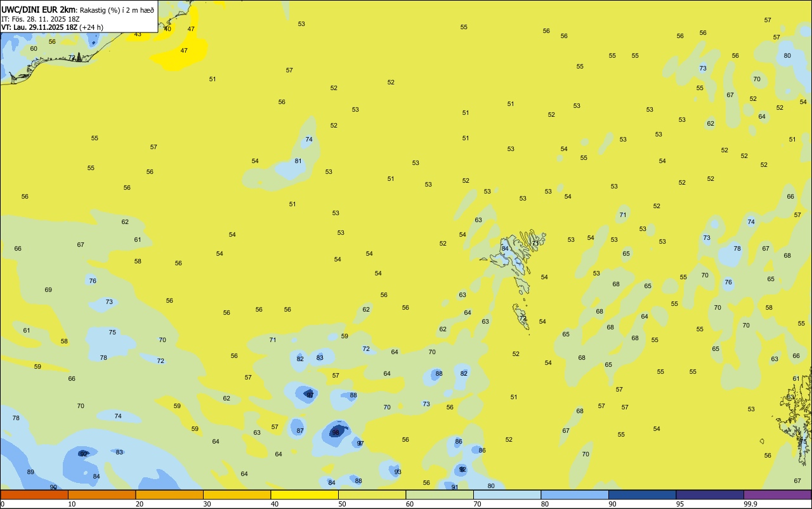Viewport: 812px width, 509px height.
Task: Click the humidity value 89 on the map
Action: [x=30, y=472]
